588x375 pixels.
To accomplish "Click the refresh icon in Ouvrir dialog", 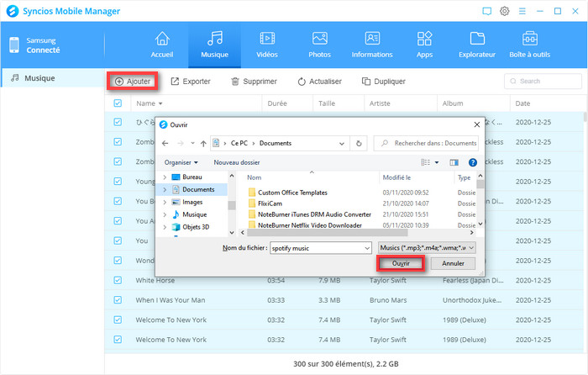I will [x=360, y=144].
